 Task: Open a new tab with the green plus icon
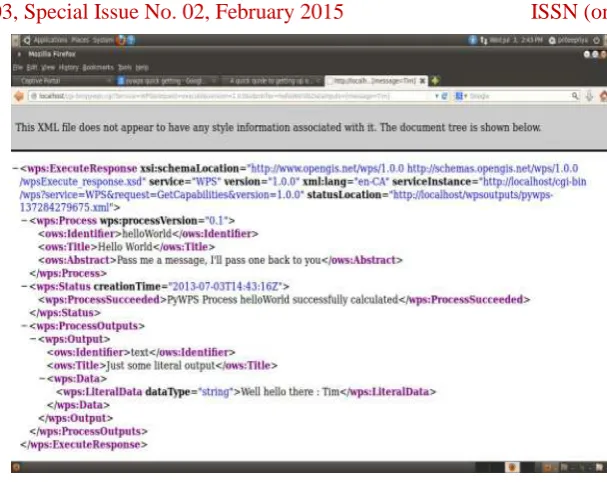coord(435,81)
